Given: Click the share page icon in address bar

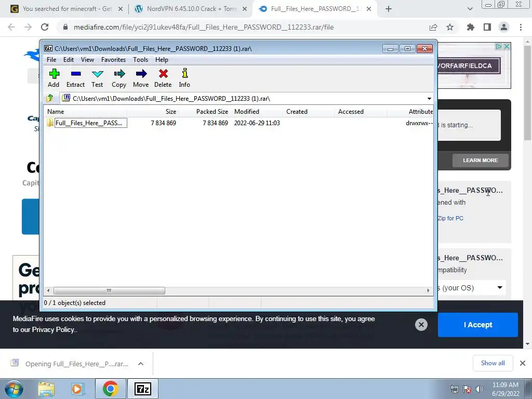Looking at the screenshot, I should pos(433,27).
